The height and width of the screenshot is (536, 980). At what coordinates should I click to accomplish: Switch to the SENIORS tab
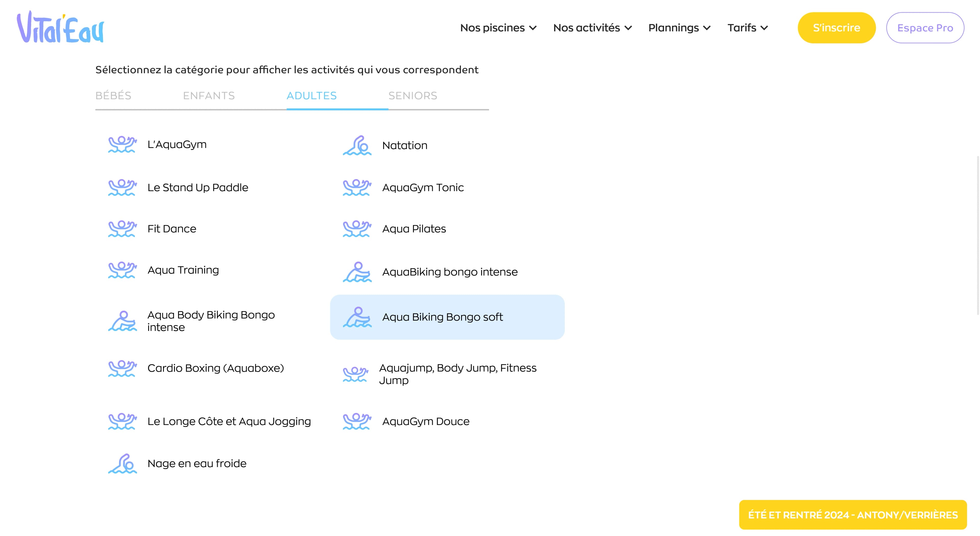pyautogui.click(x=413, y=95)
